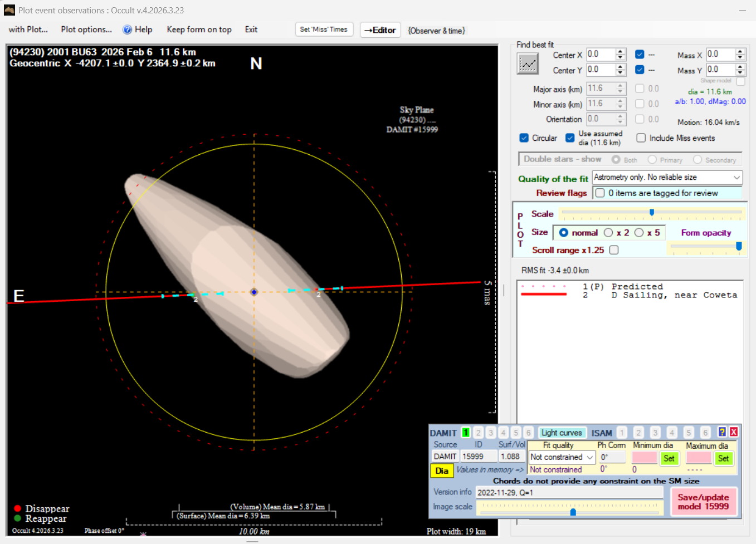Open the with Plot... menu

click(x=28, y=30)
